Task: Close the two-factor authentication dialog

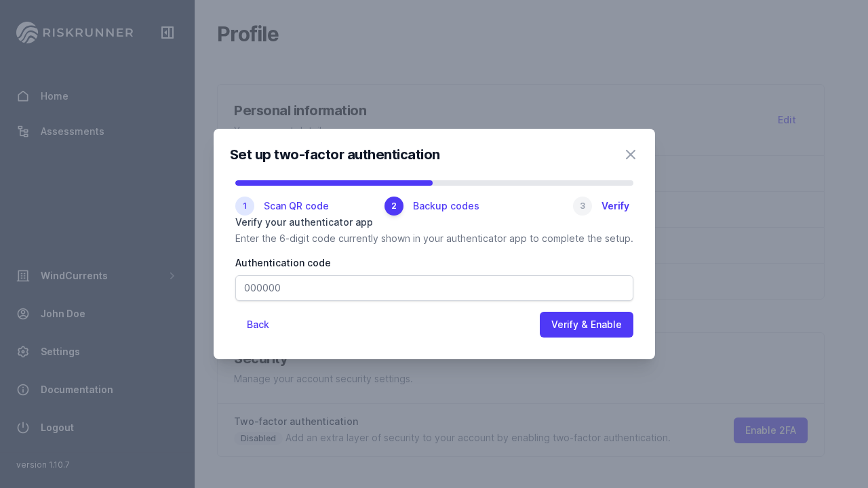Action: point(631,155)
